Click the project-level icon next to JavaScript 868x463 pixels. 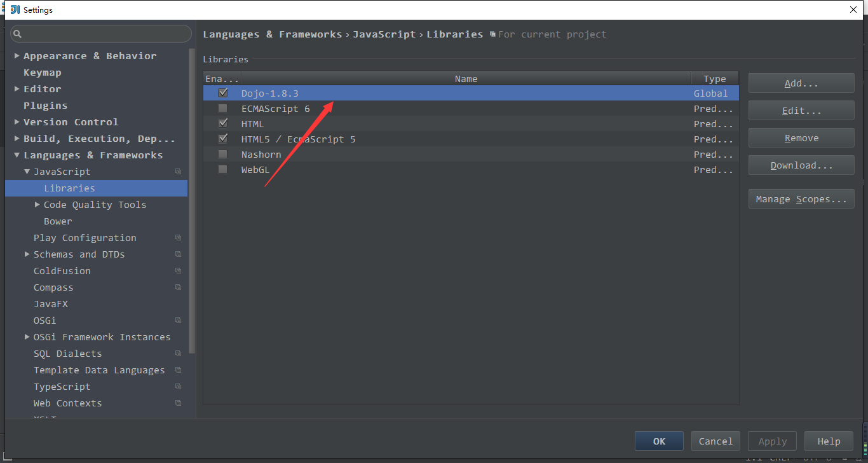178,172
